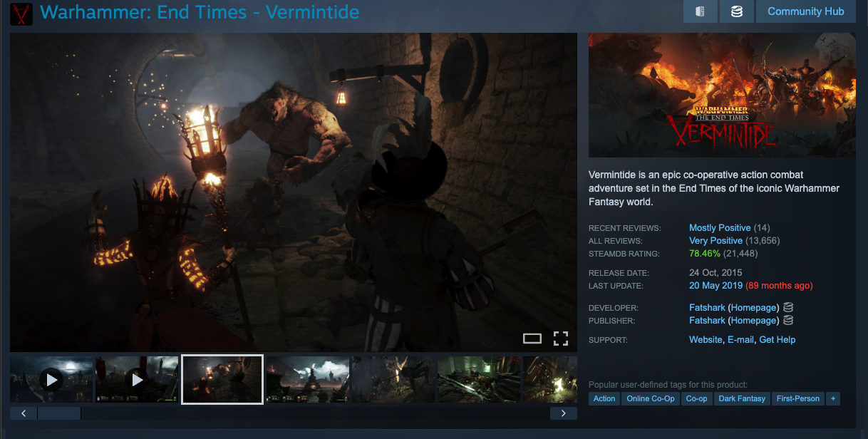Open publisher Fatshark link
The height and width of the screenshot is (439, 868).
pos(707,321)
